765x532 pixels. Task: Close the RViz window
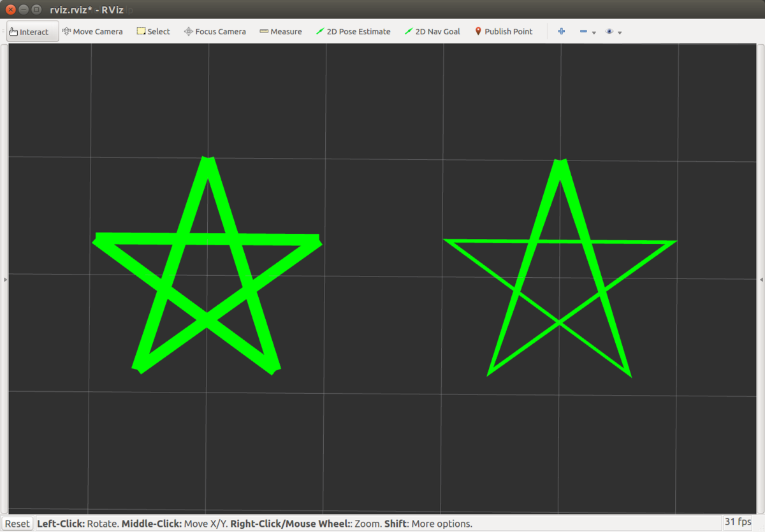point(11,10)
